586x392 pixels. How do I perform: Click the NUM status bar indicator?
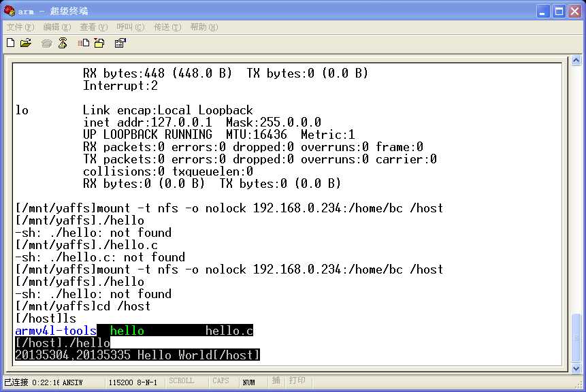click(x=249, y=382)
